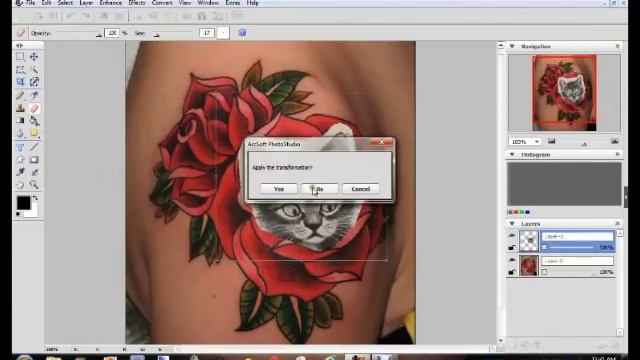
Task: Close the Histogram panel
Action: click(618, 154)
